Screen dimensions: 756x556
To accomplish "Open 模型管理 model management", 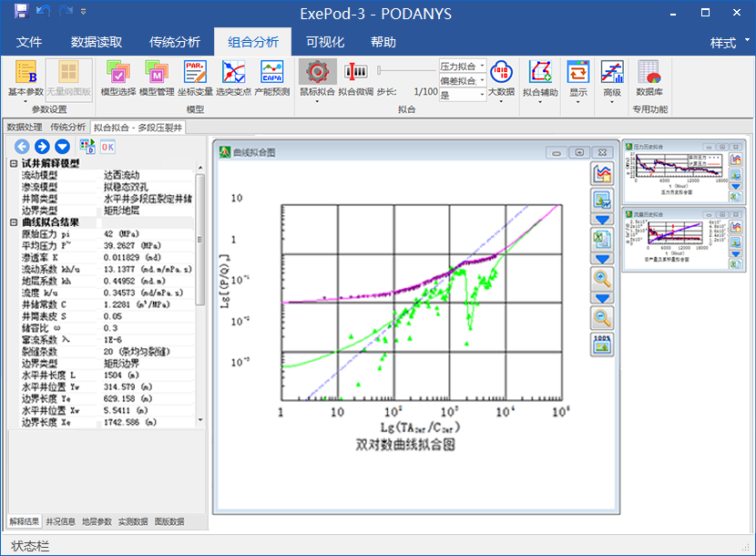I will [157, 77].
